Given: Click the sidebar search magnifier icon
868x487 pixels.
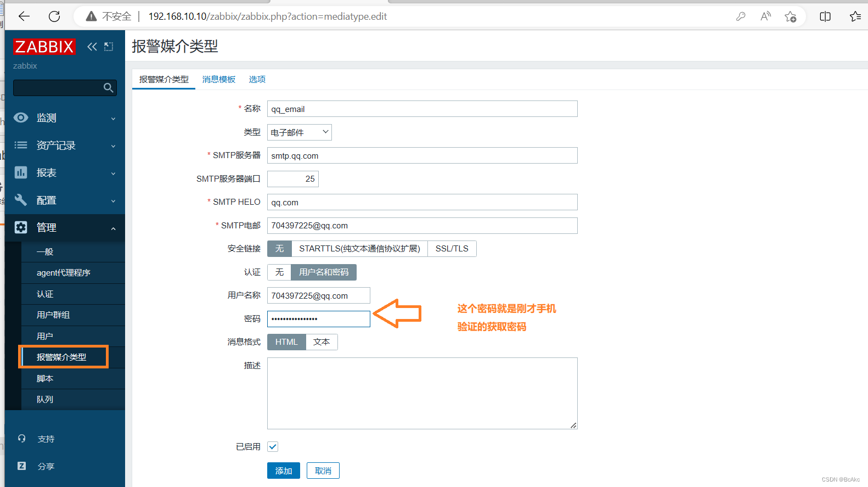Looking at the screenshot, I should click(x=109, y=87).
